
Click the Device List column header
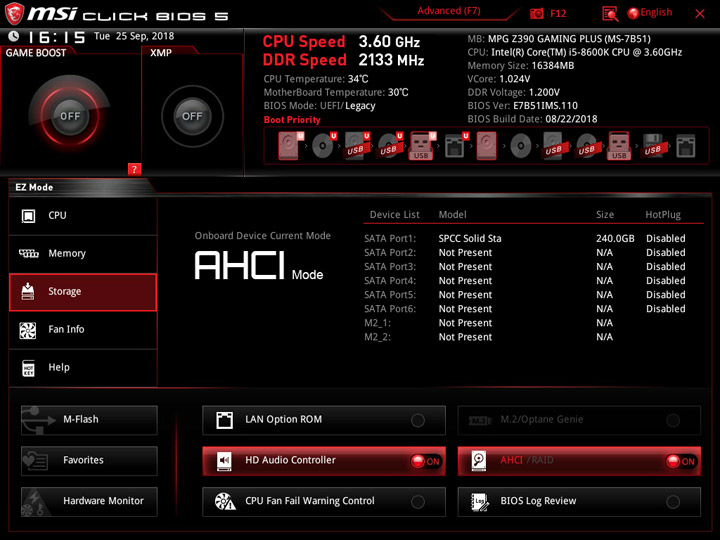coord(394,215)
